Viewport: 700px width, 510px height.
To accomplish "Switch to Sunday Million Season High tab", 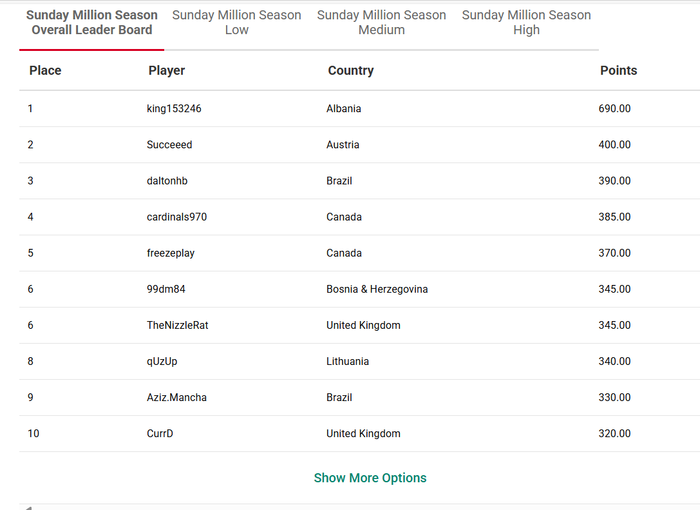I will coord(526,22).
